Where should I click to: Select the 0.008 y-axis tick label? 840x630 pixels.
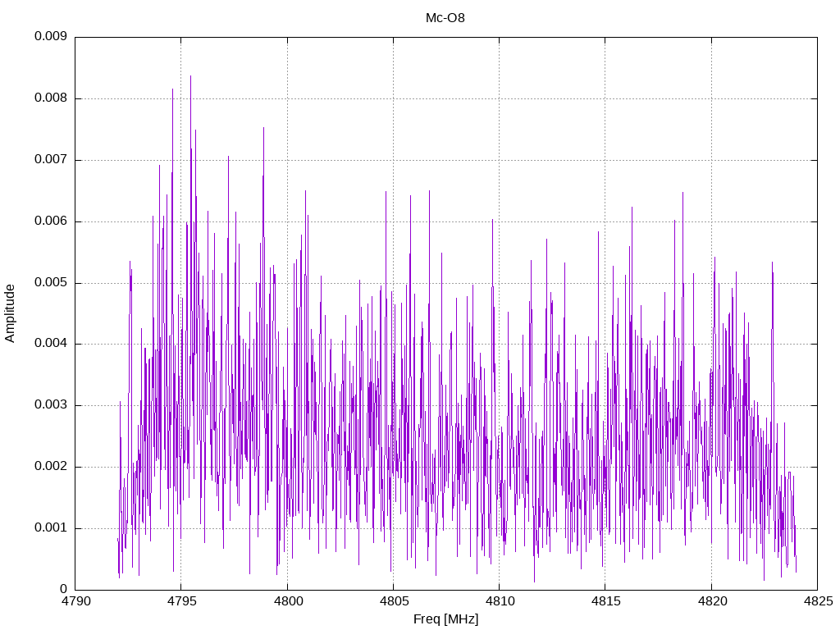(50, 98)
